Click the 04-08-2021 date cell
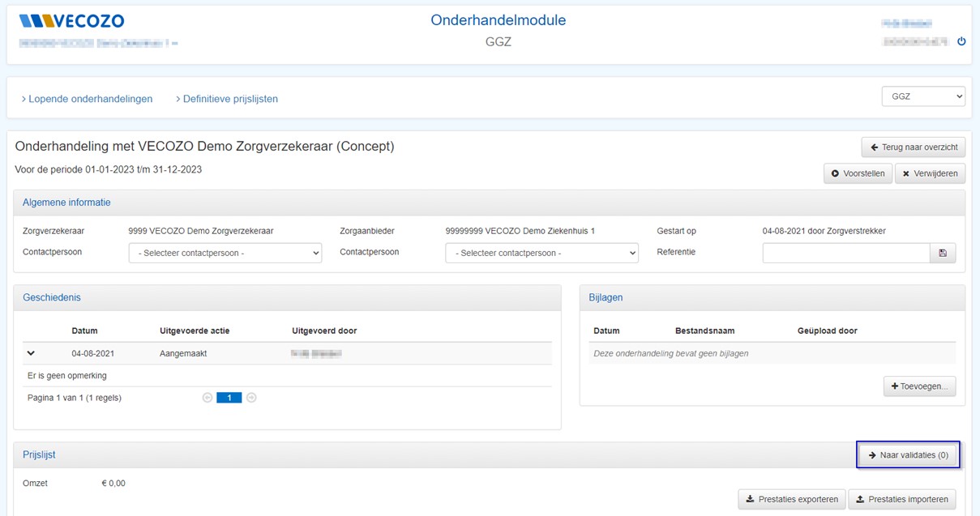 coord(92,354)
